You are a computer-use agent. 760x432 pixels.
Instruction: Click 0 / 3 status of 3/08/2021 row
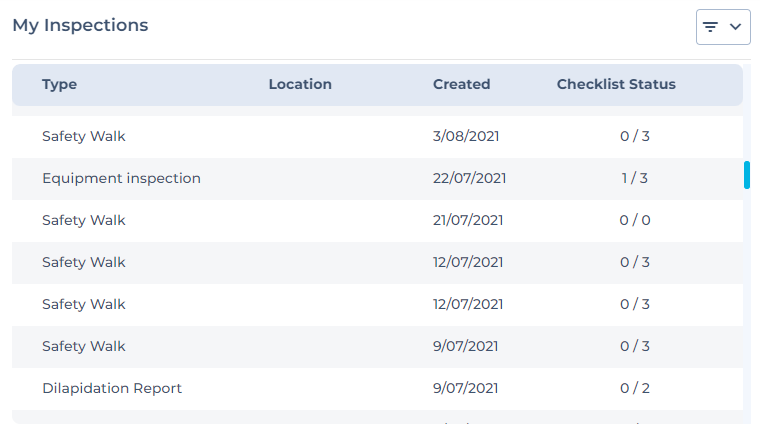coord(634,136)
